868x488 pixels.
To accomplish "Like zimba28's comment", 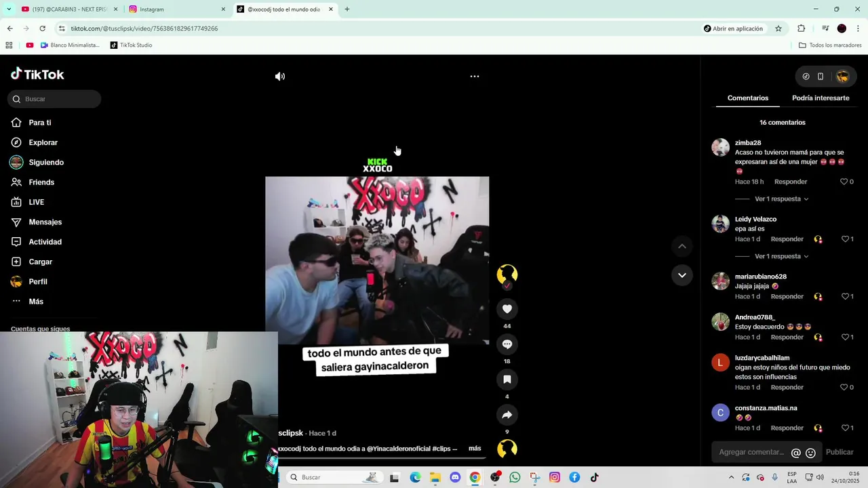I will [x=844, y=182].
